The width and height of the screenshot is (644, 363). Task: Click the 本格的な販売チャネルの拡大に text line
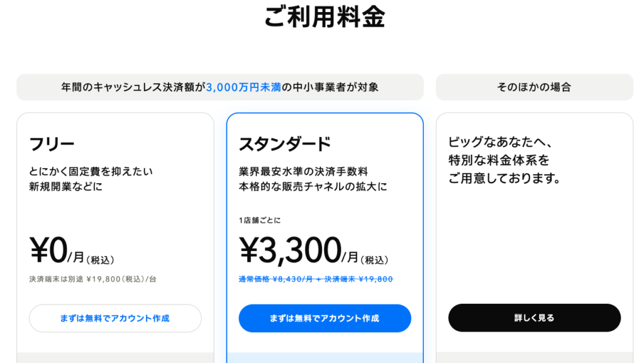click(313, 187)
